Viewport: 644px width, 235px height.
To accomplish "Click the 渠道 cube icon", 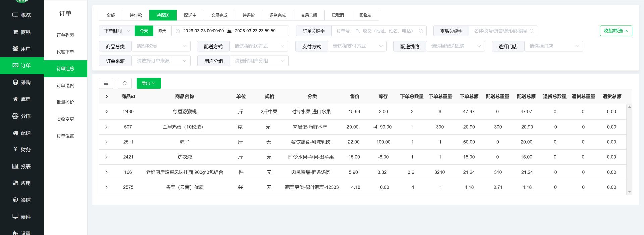I will click(15, 200).
